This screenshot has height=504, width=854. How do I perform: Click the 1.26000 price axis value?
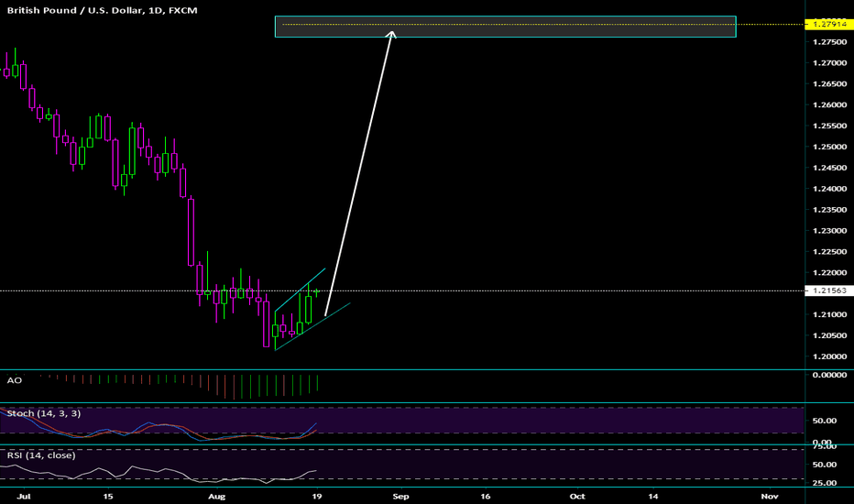click(x=829, y=105)
